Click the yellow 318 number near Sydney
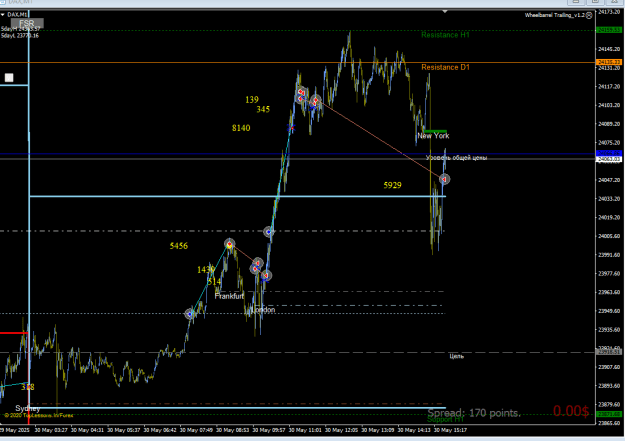625x441 pixels. pyautogui.click(x=28, y=387)
